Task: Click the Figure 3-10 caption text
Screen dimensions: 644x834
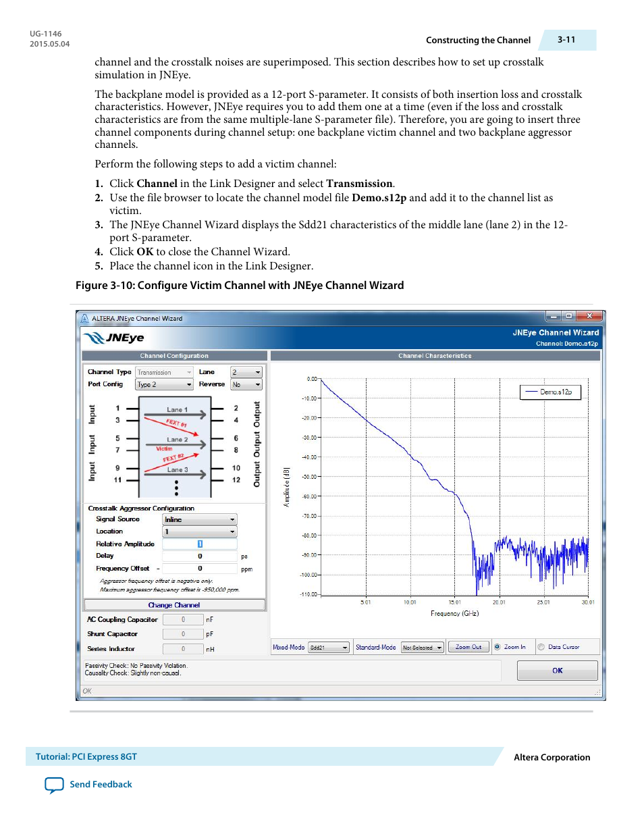Action: 240,286
